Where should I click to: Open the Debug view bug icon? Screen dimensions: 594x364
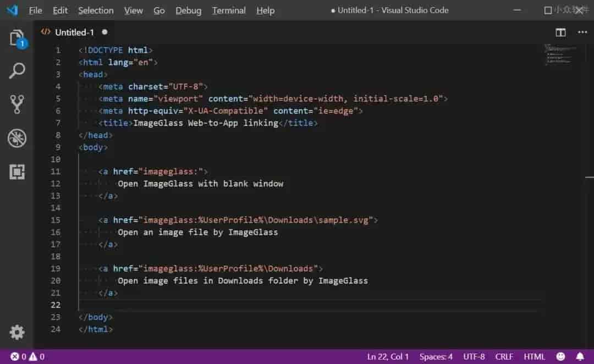click(17, 138)
